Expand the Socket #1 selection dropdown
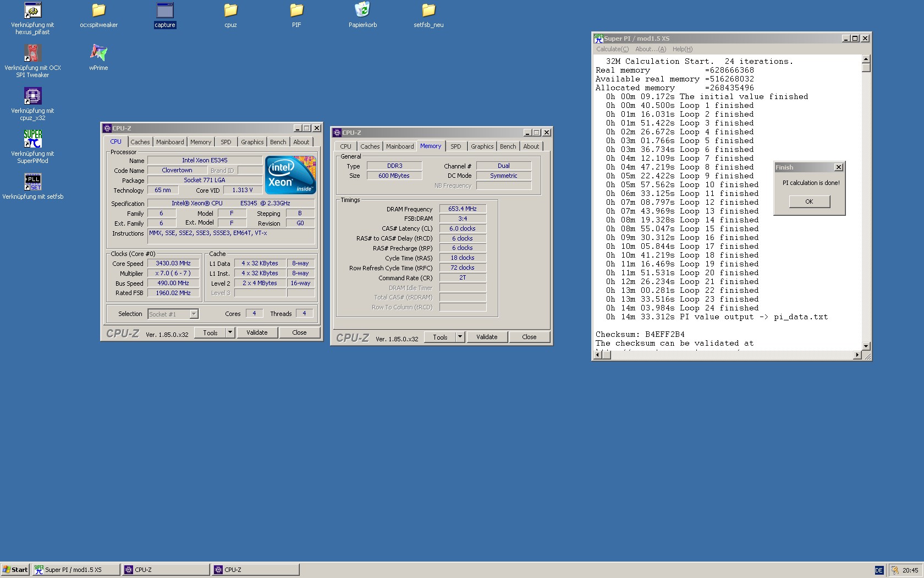Screen dimensions: 924x578 click(194, 314)
